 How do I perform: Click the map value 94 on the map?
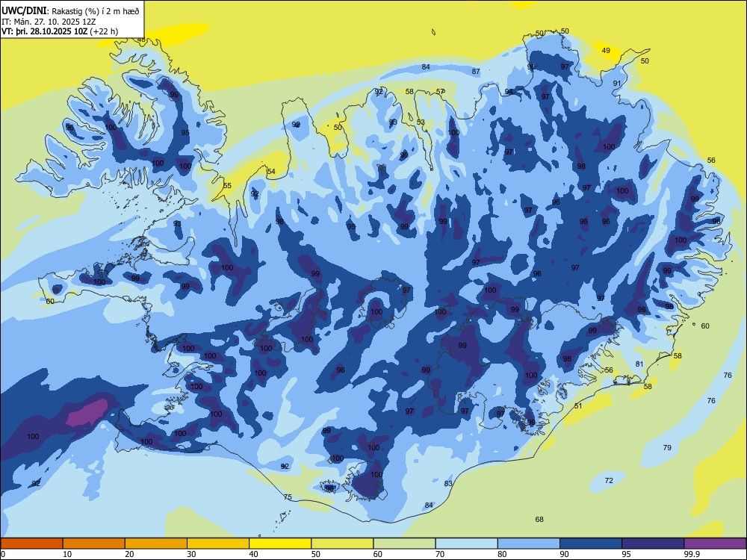click(509, 92)
